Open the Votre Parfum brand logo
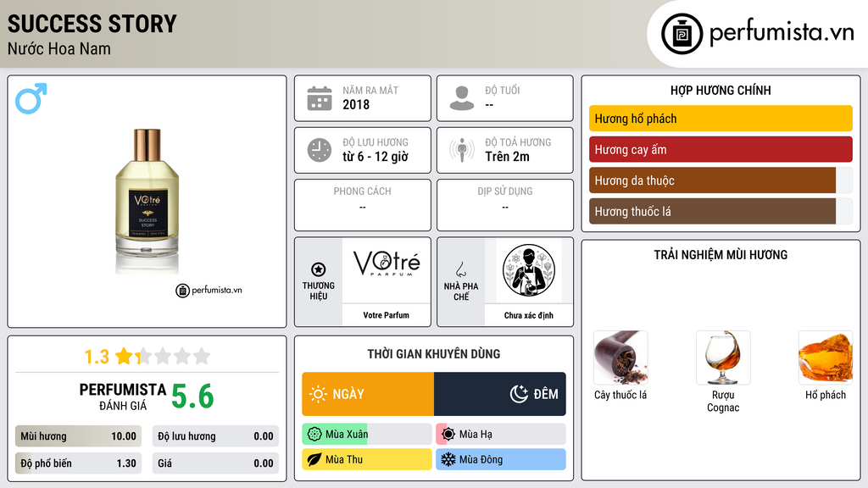868x488 pixels. tap(387, 263)
